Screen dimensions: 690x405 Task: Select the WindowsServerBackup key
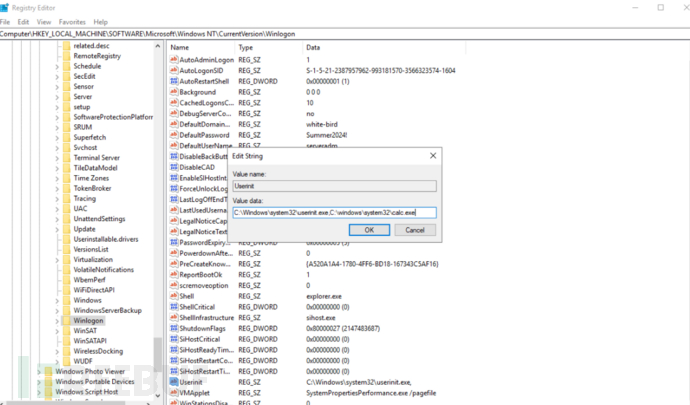[x=107, y=310]
